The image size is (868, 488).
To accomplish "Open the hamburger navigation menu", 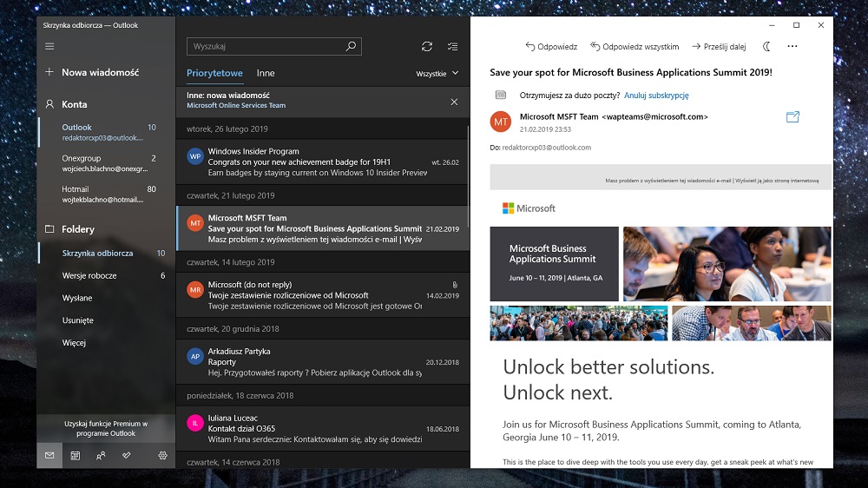I will [x=49, y=47].
